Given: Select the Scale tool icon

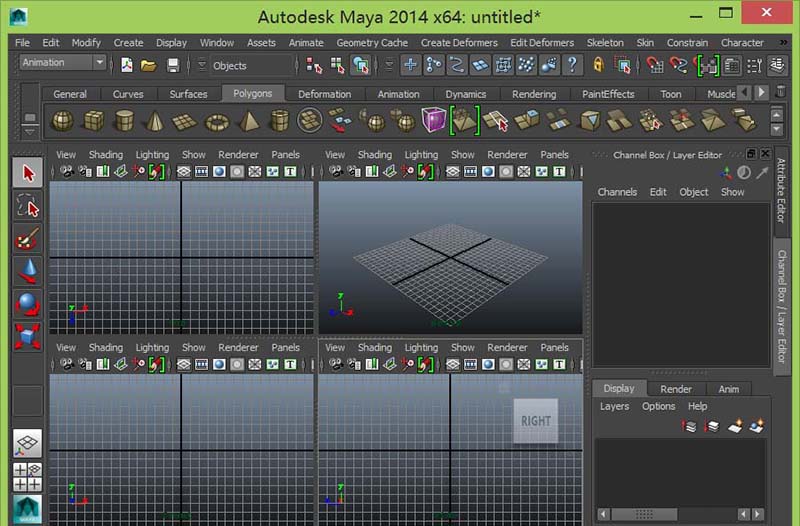Looking at the screenshot, I should point(28,337).
